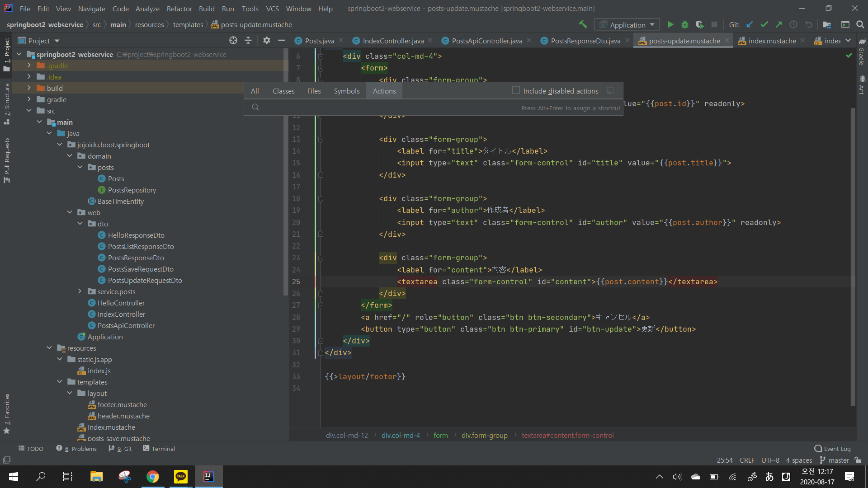
Task: Click Select Opened File crosshair icon
Action: [233, 41]
